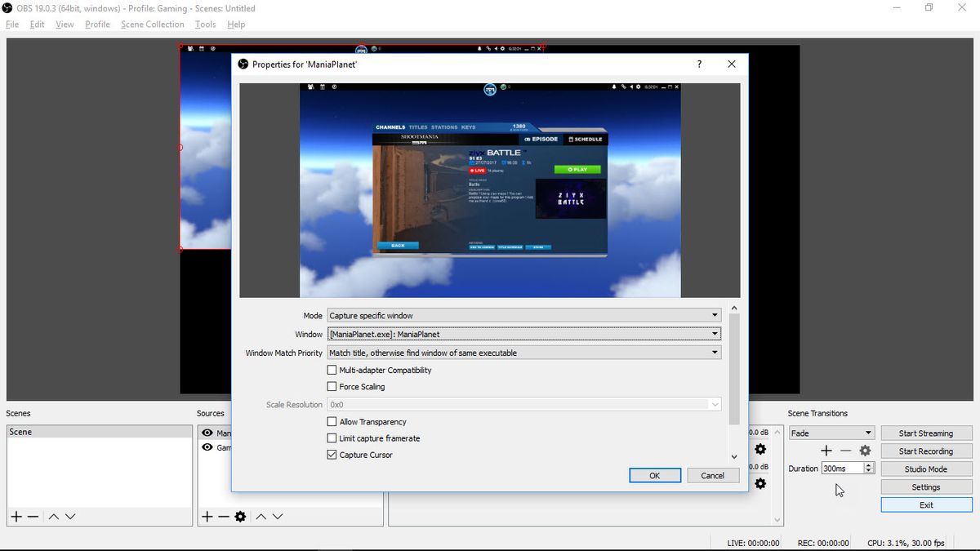
Task: Open the Mode dropdown in properties
Action: coord(523,315)
